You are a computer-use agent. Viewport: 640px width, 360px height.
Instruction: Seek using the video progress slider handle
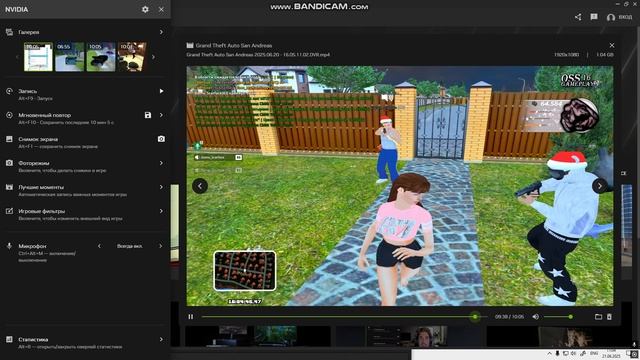pos(475,317)
